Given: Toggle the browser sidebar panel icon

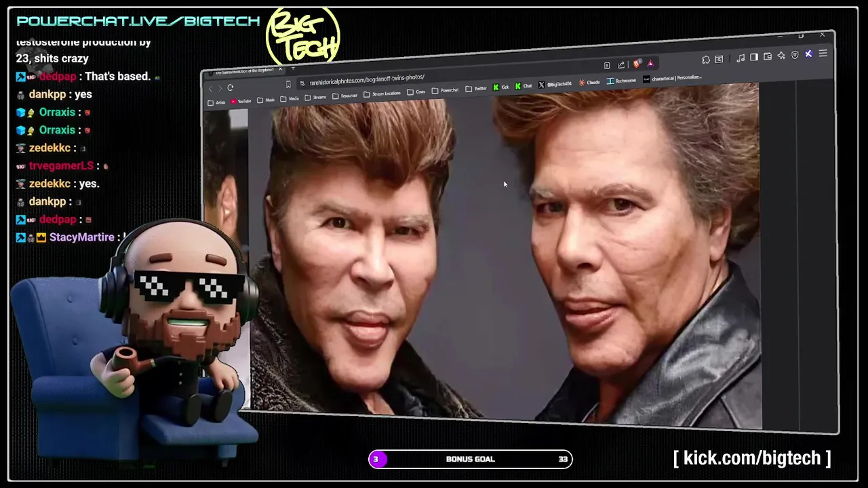Looking at the screenshot, I should [x=753, y=57].
